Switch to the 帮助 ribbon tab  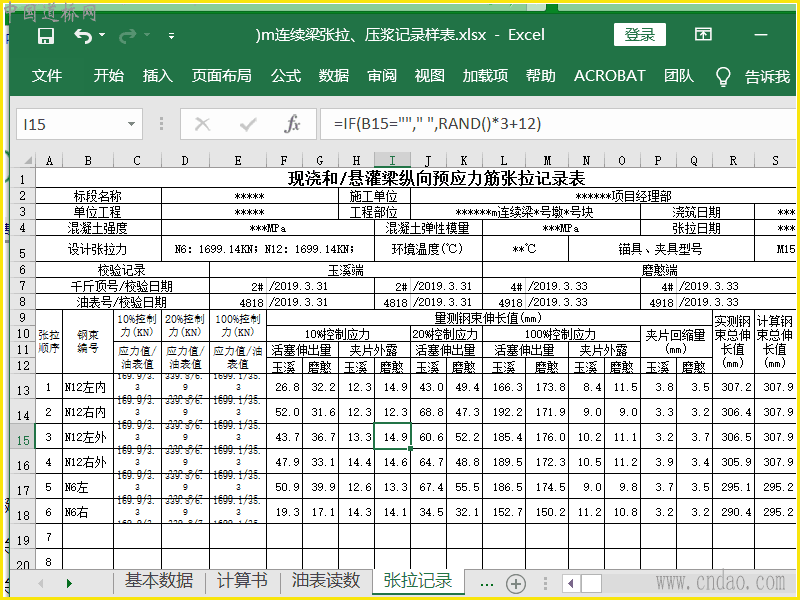(x=541, y=76)
